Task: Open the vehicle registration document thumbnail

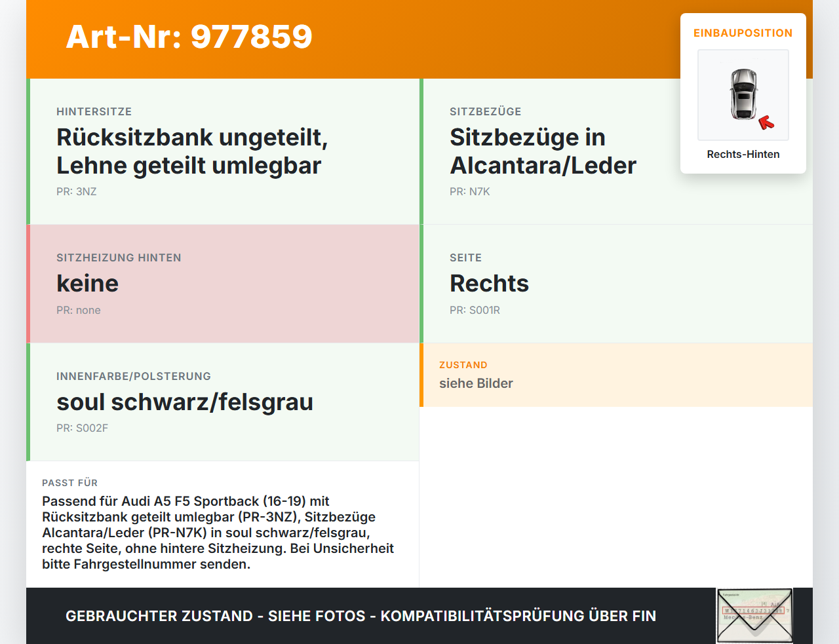Action: click(x=754, y=615)
